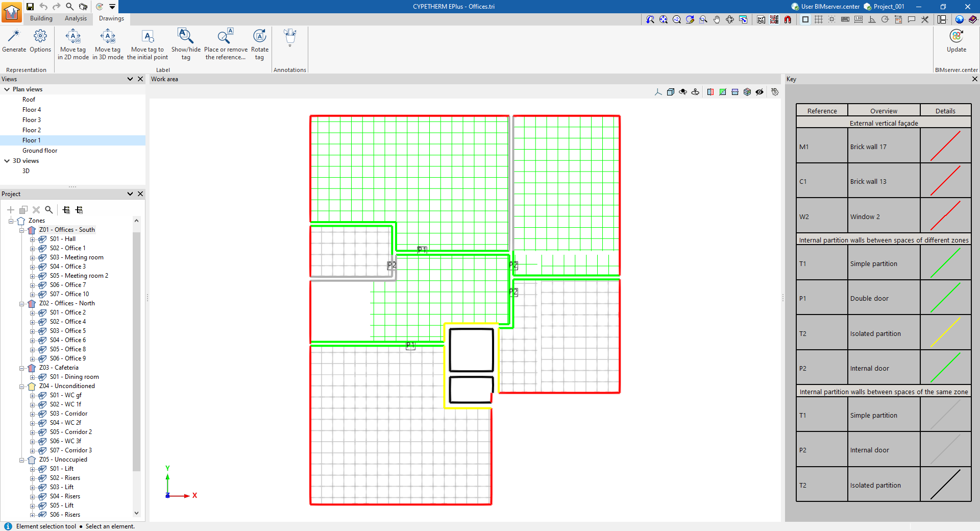
Task: Click the print/plotter icon in the quick access bar
Action: (x=83, y=7)
